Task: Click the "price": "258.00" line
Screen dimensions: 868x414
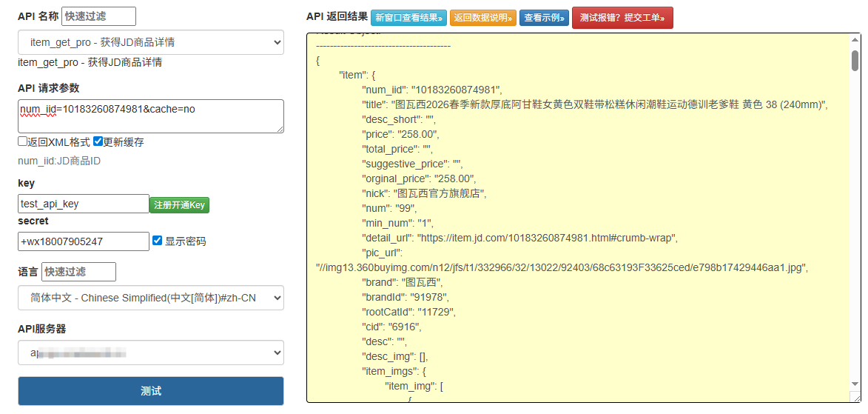Action: pyautogui.click(x=400, y=134)
